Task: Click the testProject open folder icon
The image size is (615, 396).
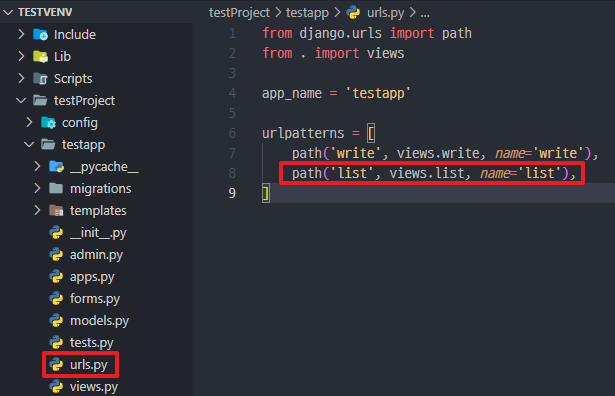Action: [40, 100]
